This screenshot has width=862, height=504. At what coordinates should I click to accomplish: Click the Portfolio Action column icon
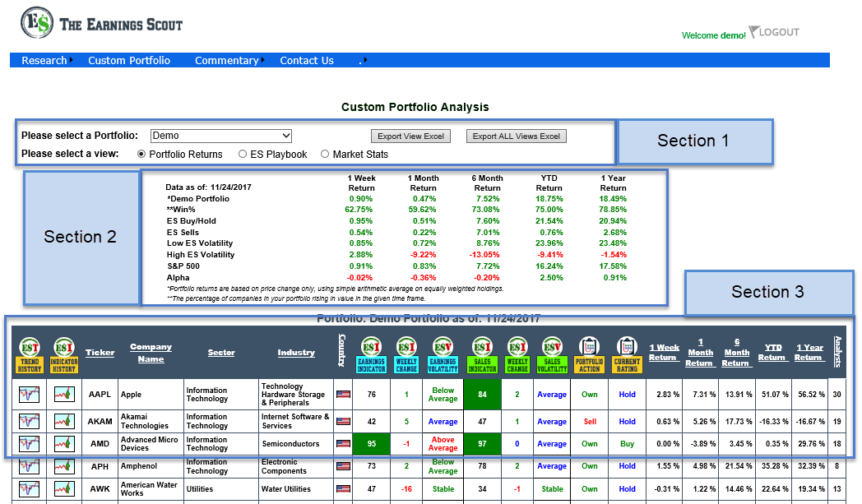589,354
